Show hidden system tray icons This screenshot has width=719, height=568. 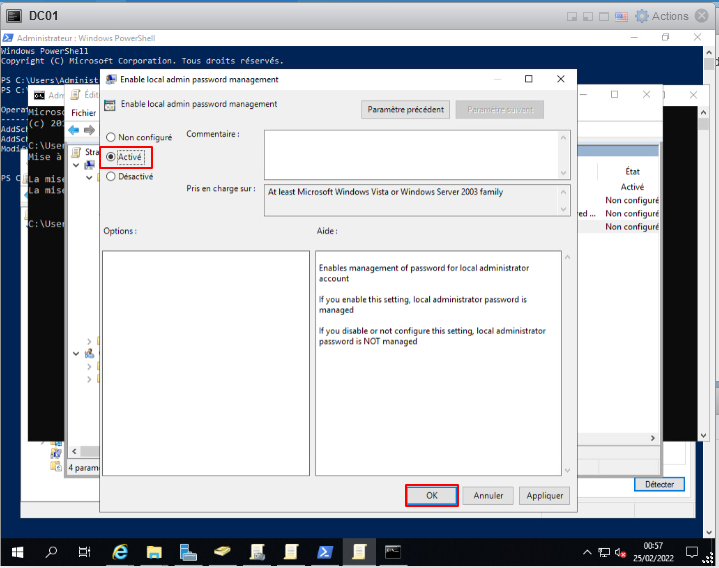[x=587, y=552]
